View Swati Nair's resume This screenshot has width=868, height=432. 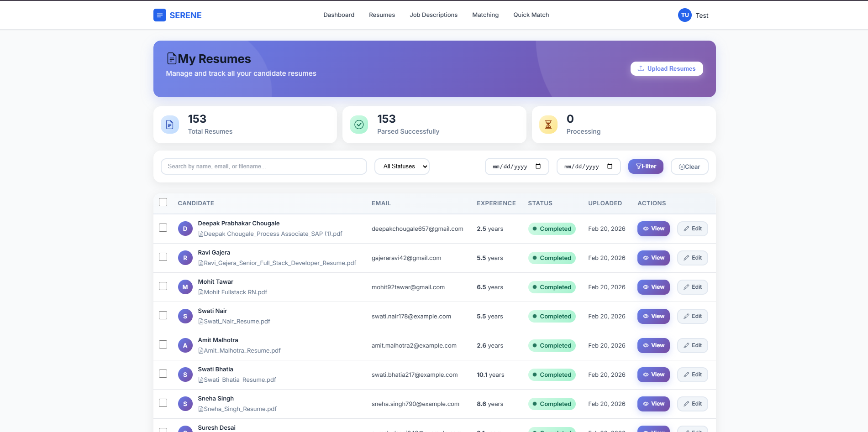[653, 316]
